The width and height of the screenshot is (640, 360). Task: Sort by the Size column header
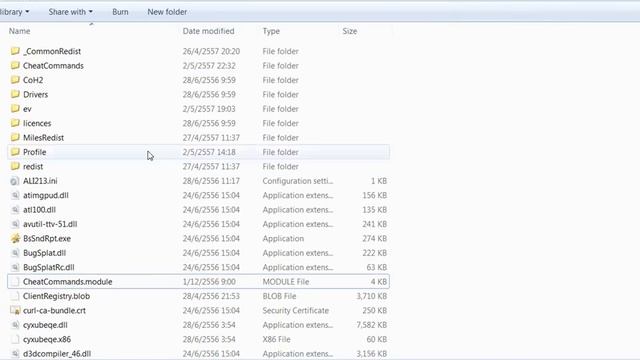[350, 31]
